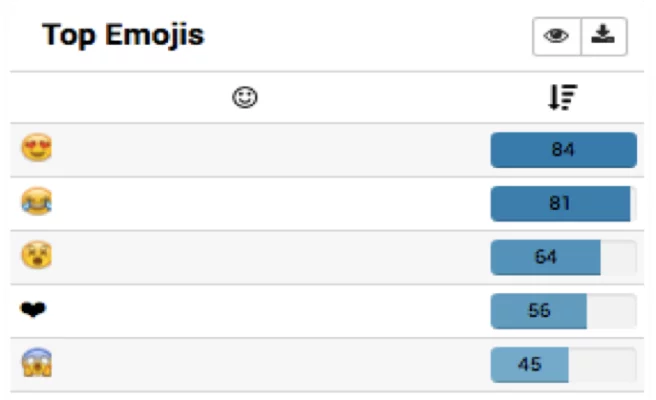The image size is (656, 400).
Task: Select the black heart emoji
Action: pyautogui.click(x=34, y=311)
